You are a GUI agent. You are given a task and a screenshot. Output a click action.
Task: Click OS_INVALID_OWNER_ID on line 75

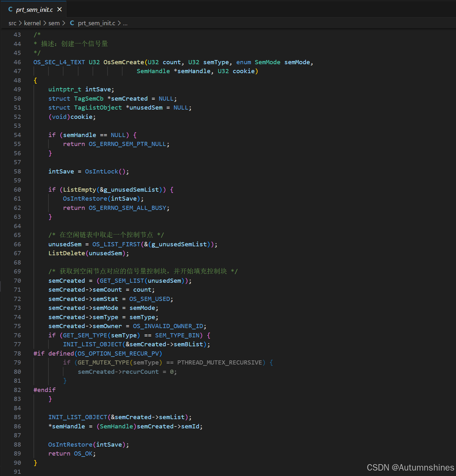pos(168,326)
